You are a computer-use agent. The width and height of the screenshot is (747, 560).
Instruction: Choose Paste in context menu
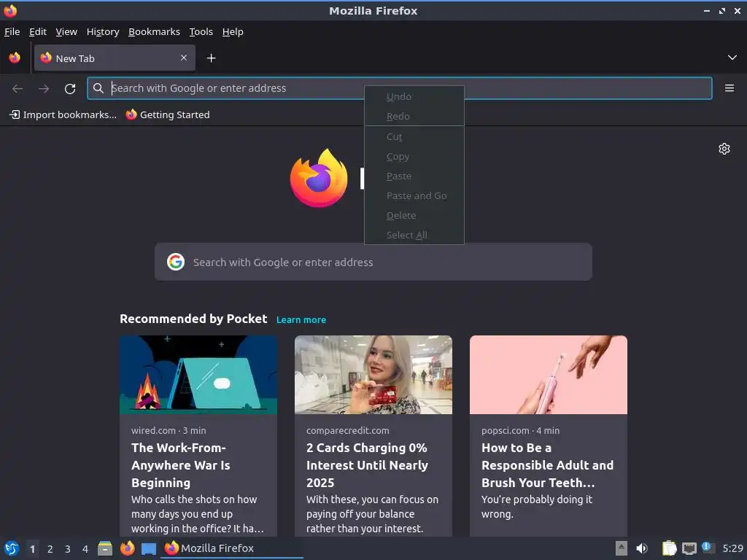point(414,176)
